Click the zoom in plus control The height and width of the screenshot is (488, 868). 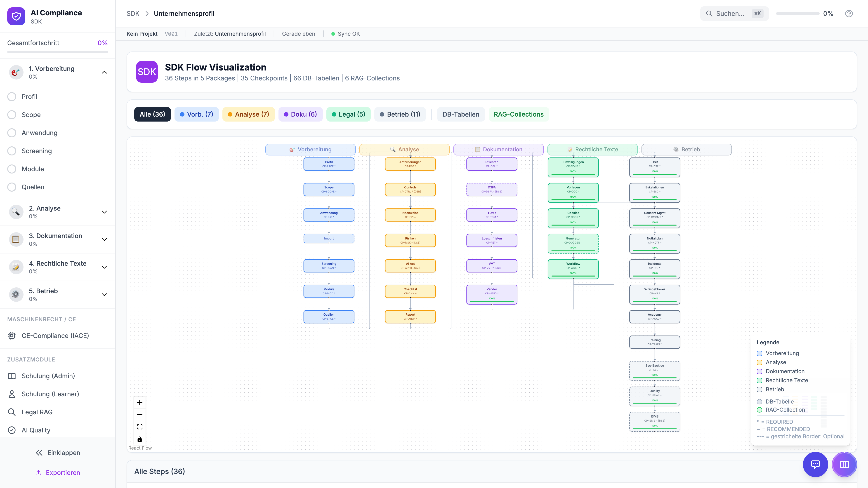coord(139,402)
